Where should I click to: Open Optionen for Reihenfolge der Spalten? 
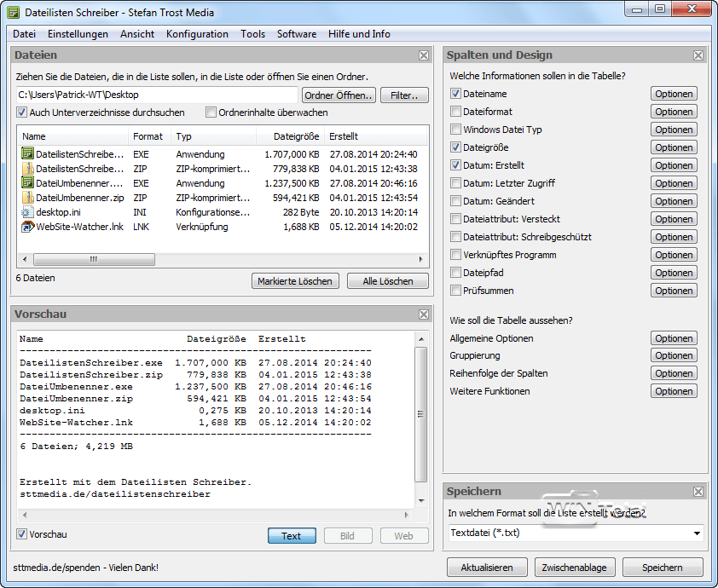(674, 373)
